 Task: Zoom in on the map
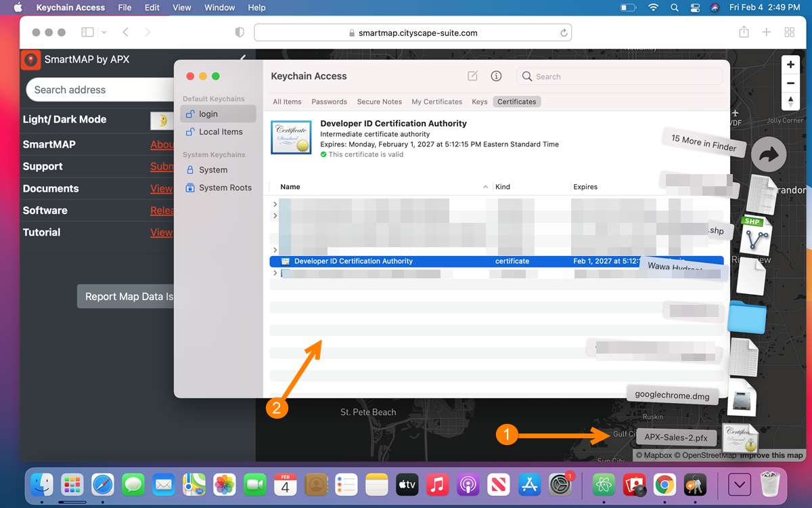pyautogui.click(x=791, y=65)
